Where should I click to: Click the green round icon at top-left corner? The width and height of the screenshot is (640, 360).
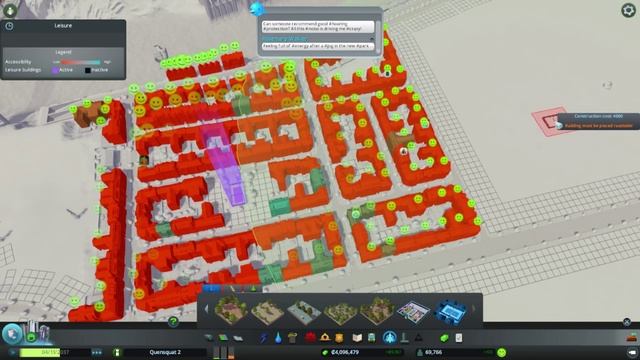[x=10, y=10]
